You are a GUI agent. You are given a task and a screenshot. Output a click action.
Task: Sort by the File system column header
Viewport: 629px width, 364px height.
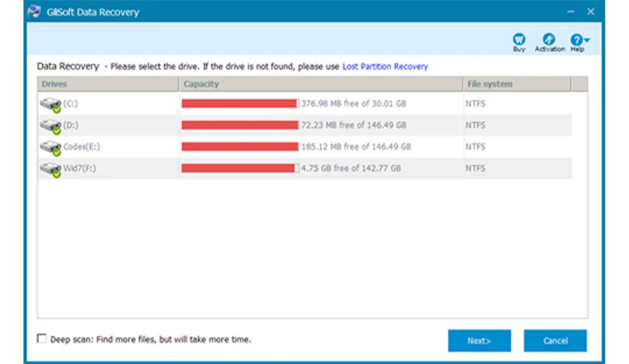tap(517, 84)
